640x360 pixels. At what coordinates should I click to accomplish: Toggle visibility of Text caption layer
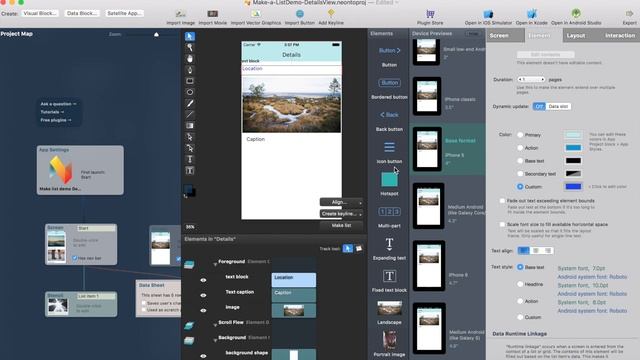click(x=203, y=296)
